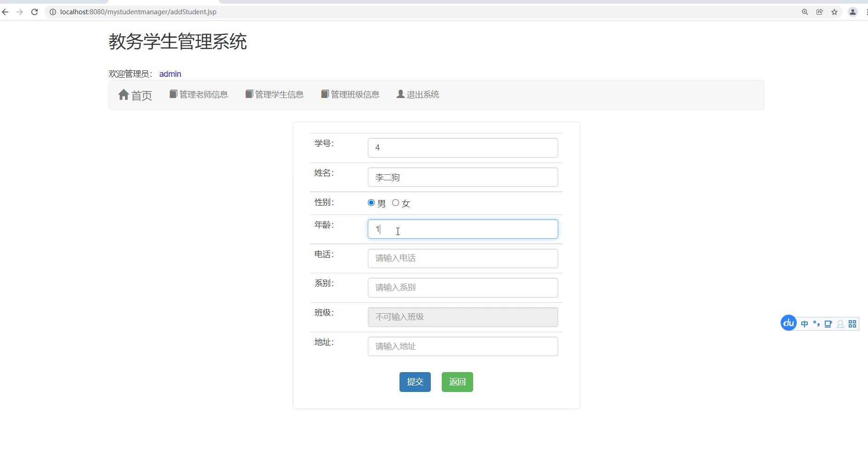Click the 系别 field label

point(324,283)
